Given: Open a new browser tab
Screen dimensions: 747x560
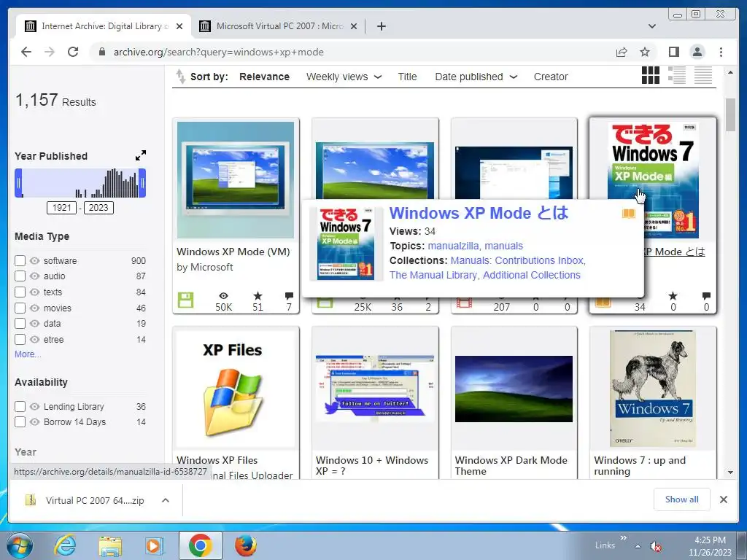Looking at the screenshot, I should (381, 26).
